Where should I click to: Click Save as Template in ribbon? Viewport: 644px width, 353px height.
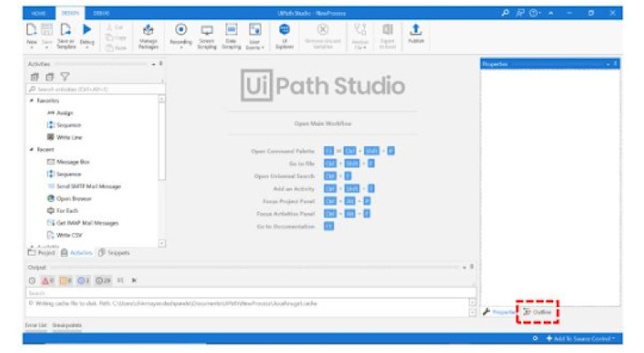coord(66,35)
